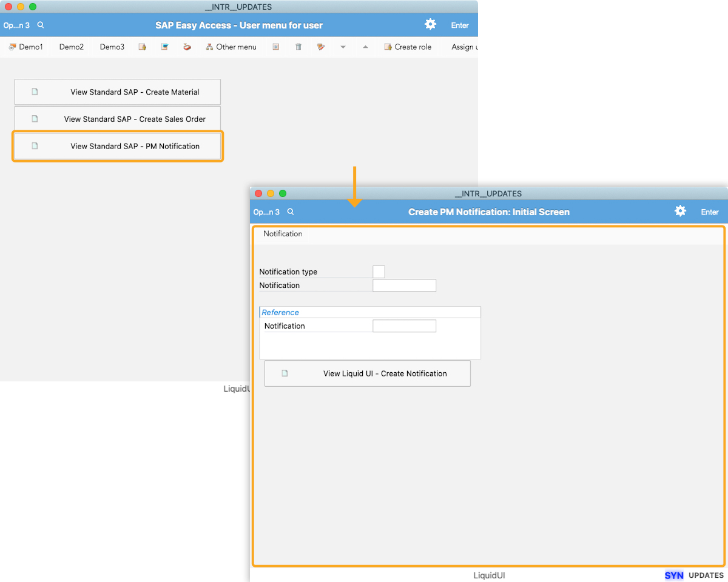This screenshot has width=728, height=582.
Task: Open the Other menu toolbar item
Action: tap(231, 47)
